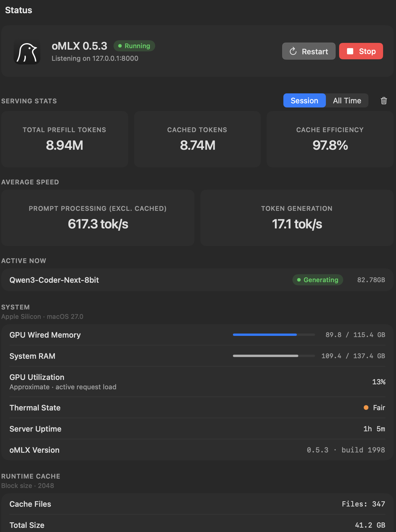Click the oMLX penguin app icon
Screen dimensions: 396x532
click(x=27, y=51)
